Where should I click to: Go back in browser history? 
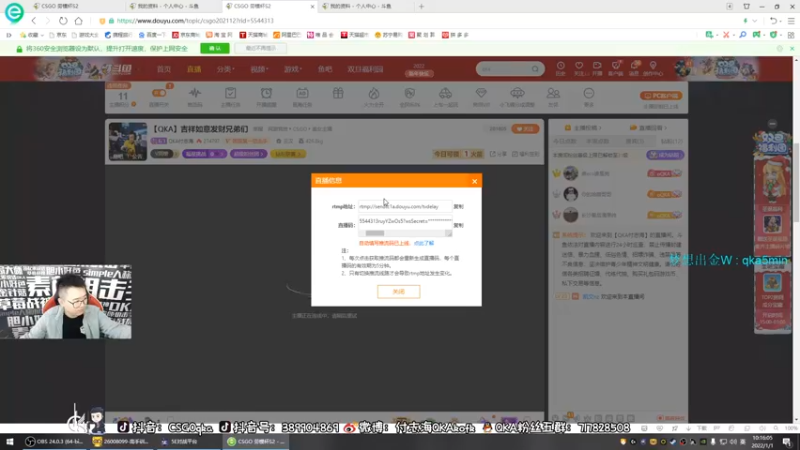tap(34, 21)
